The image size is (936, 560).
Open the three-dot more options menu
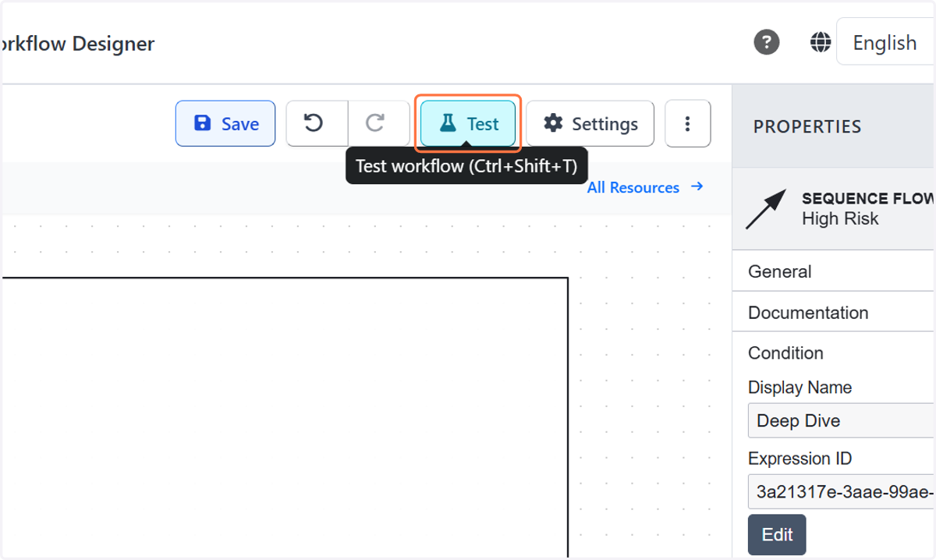click(x=687, y=123)
